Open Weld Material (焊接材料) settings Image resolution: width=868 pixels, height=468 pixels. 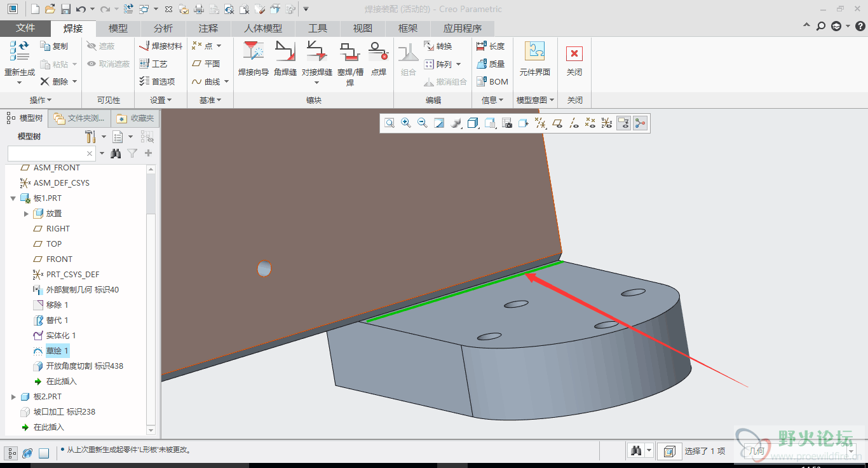tap(161, 46)
